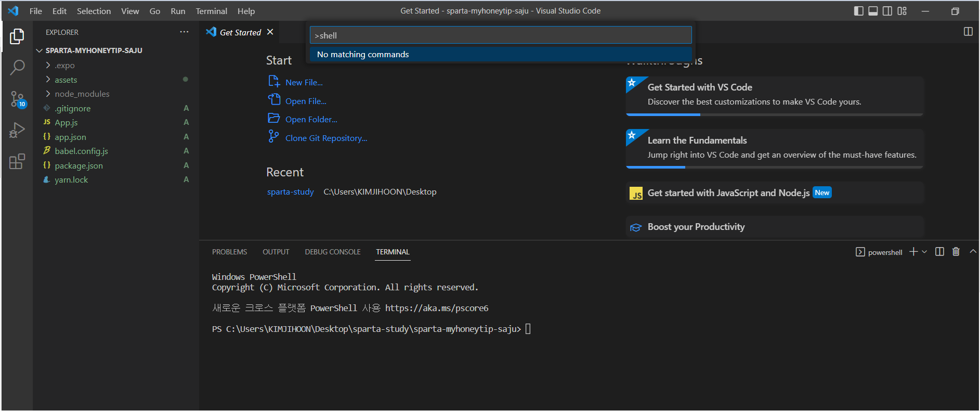Click the Open Folder icon

(274, 118)
